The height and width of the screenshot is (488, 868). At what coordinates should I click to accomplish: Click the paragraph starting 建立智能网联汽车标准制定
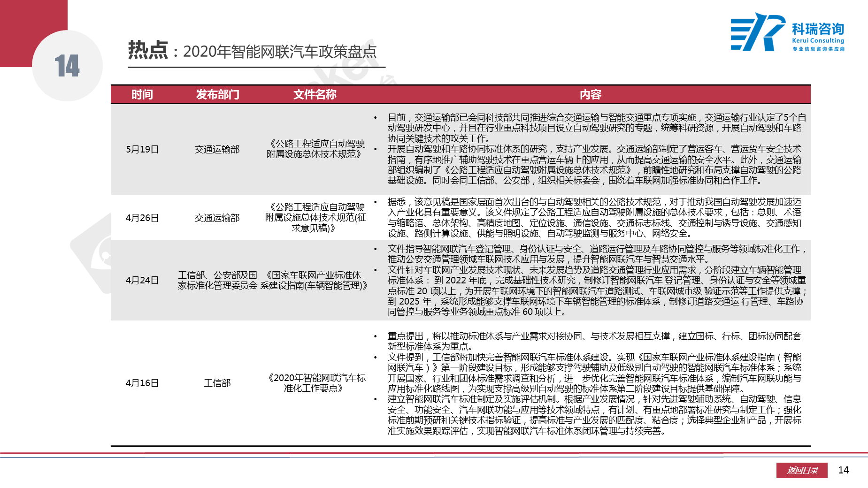[x=594, y=415]
